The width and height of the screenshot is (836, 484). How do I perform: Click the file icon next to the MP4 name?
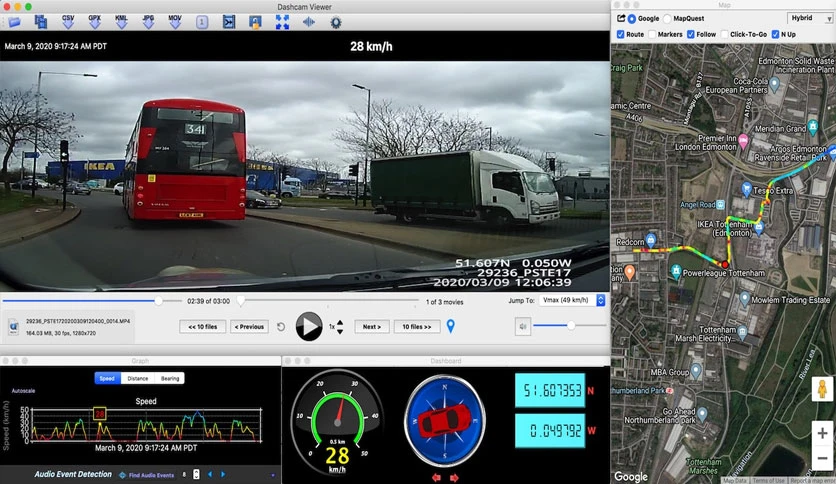pyautogui.click(x=13, y=327)
